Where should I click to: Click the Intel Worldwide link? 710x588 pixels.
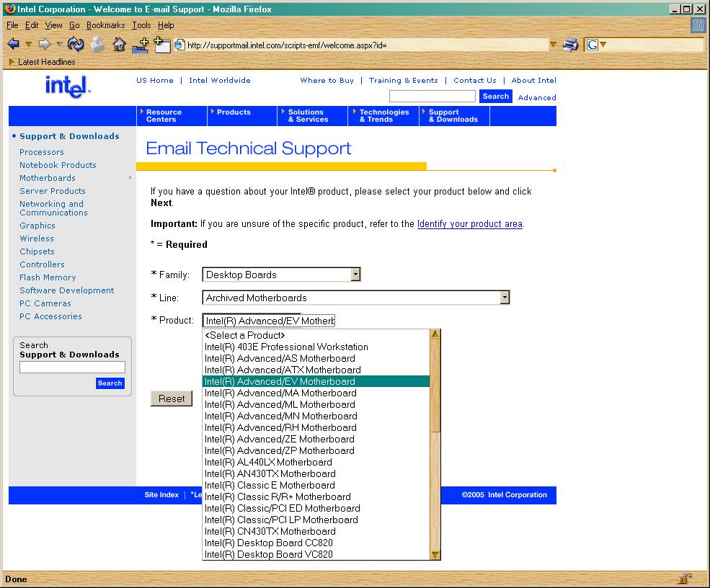[220, 80]
